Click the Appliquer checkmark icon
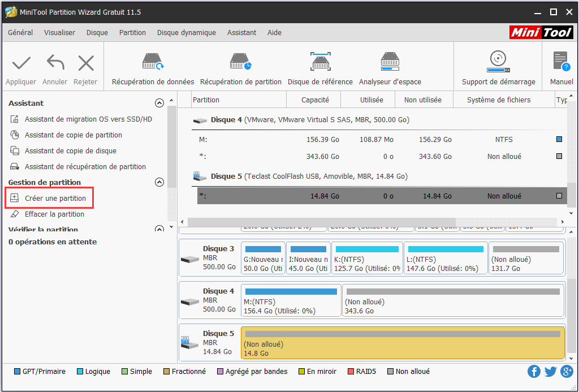The height and width of the screenshot is (392, 579). click(21, 64)
